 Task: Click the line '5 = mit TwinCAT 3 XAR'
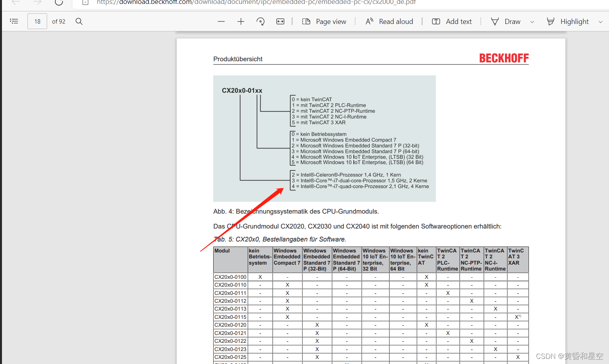click(x=318, y=123)
